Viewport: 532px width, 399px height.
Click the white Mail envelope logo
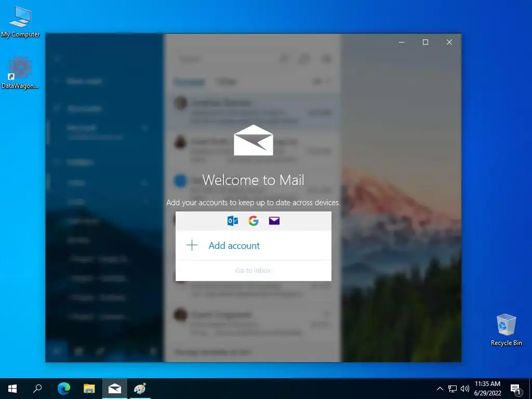tap(254, 140)
